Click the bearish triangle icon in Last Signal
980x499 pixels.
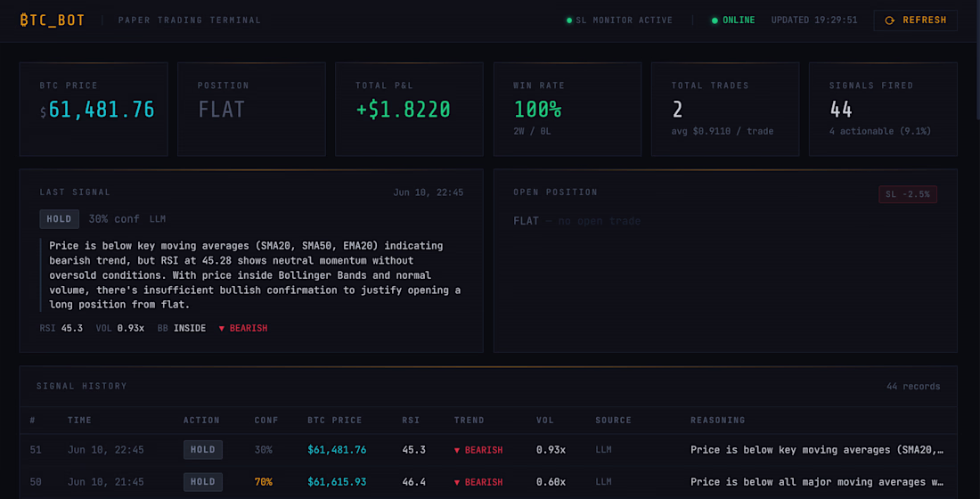(x=221, y=329)
